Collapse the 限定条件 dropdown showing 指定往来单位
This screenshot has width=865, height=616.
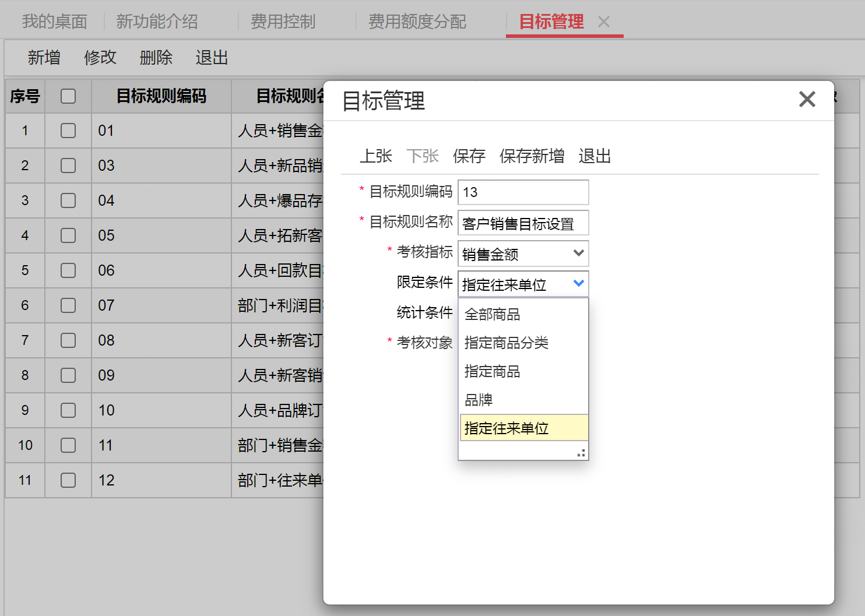pos(523,284)
